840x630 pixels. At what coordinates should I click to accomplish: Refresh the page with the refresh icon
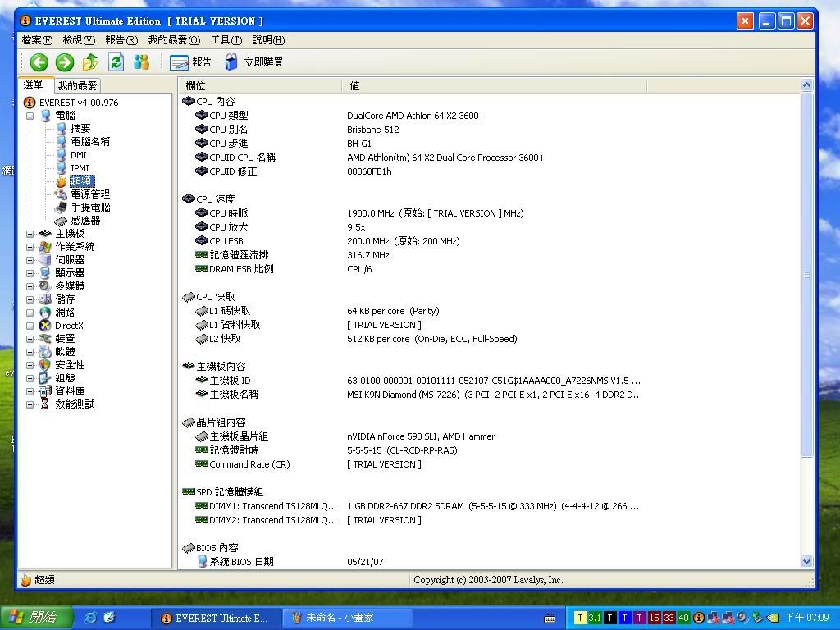pyautogui.click(x=116, y=62)
